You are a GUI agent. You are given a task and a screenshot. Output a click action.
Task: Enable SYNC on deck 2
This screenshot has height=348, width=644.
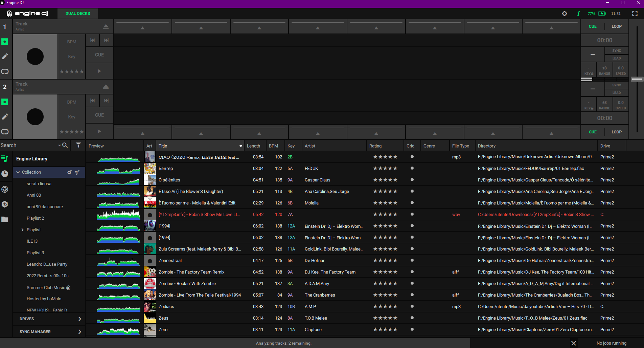[617, 85]
